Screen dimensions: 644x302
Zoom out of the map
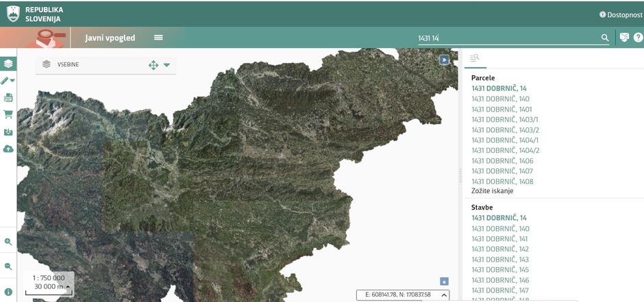click(8, 266)
